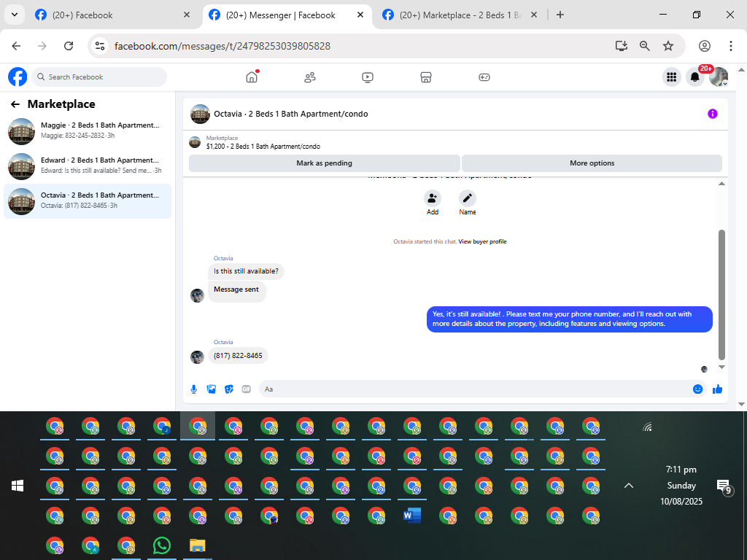Click the blue Yes, it's still available reply
The height and width of the screenshot is (560, 747).
pos(569,319)
